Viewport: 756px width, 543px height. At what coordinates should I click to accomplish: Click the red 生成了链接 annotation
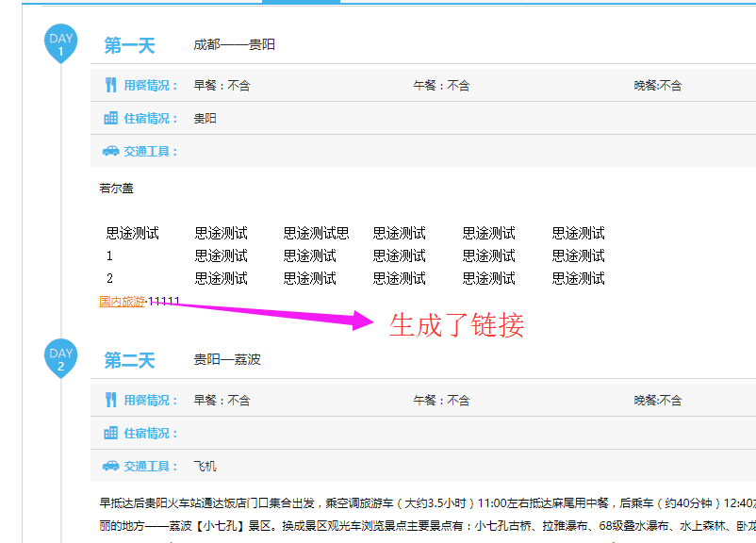coord(456,325)
